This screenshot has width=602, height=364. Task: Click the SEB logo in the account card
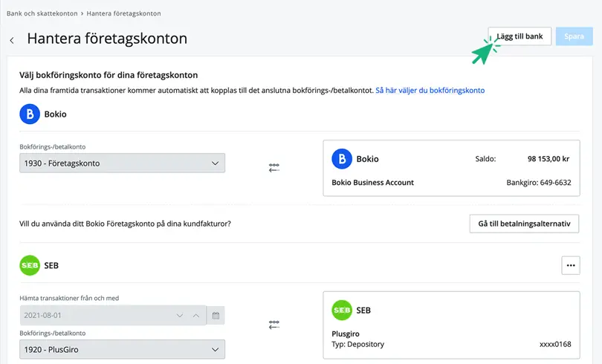click(x=342, y=311)
